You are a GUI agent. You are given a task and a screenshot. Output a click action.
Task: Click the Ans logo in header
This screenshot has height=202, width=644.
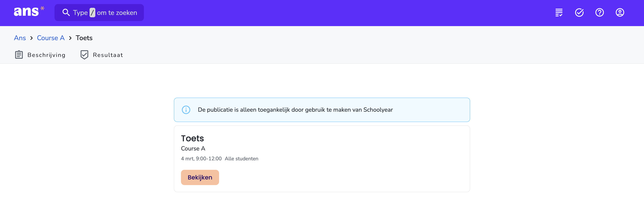tap(29, 12)
